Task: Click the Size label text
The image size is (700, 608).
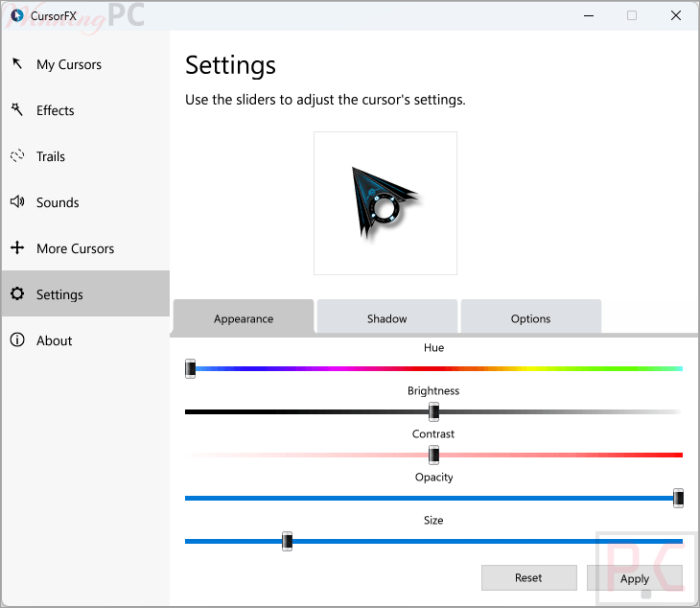Action: click(x=433, y=520)
